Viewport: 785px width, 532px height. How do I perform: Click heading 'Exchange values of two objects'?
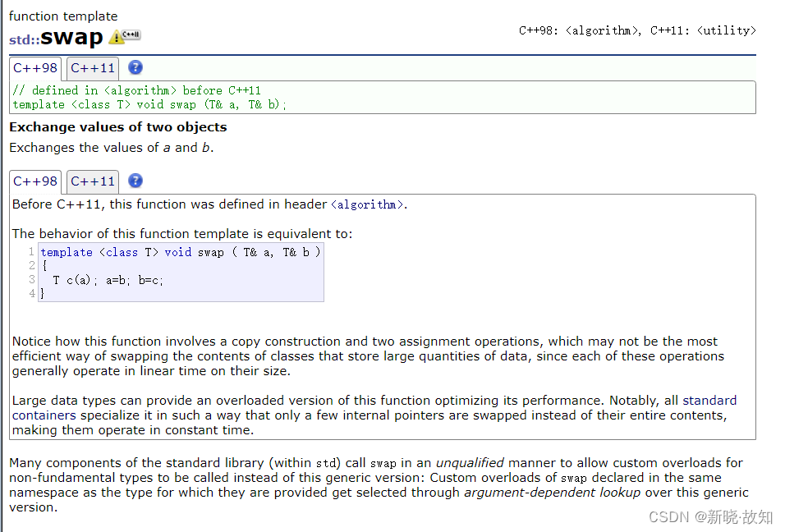pos(118,127)
